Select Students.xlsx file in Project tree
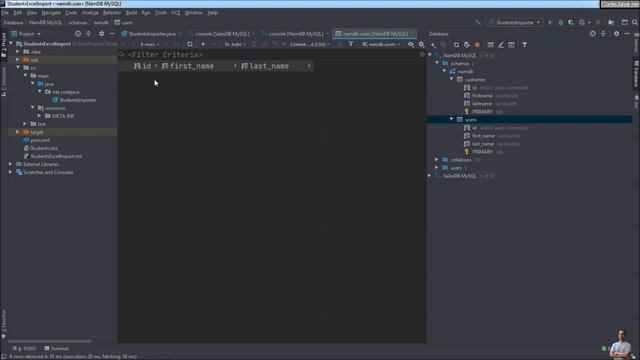Viewport: 640px width, 360px height. pos(44,148)
